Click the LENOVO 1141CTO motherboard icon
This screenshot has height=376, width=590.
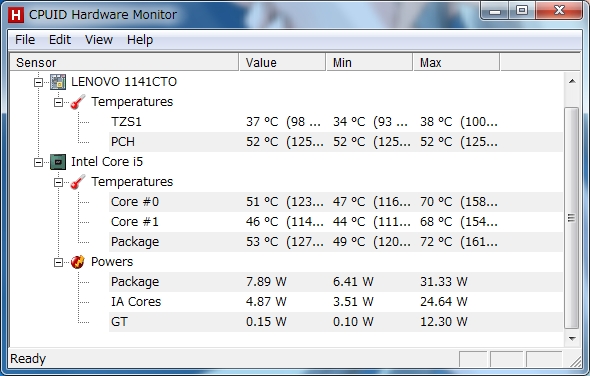tap(58, 82)
